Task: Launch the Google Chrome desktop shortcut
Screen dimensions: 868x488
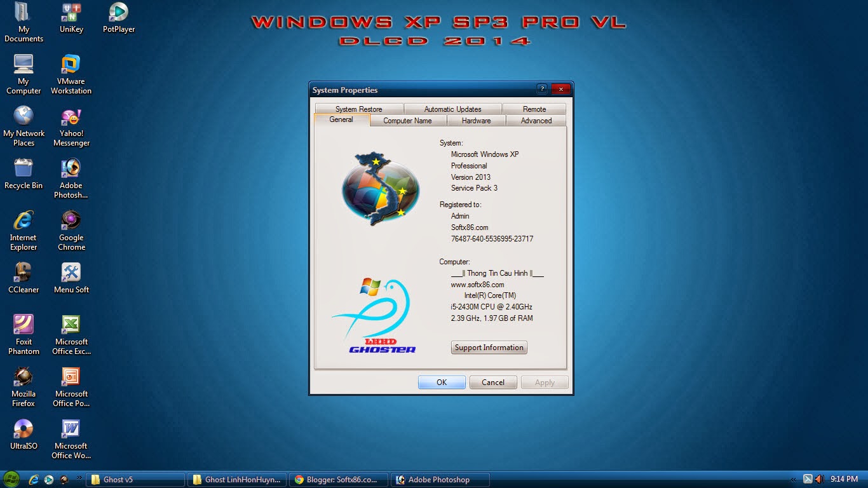Action: coord(71,231)
